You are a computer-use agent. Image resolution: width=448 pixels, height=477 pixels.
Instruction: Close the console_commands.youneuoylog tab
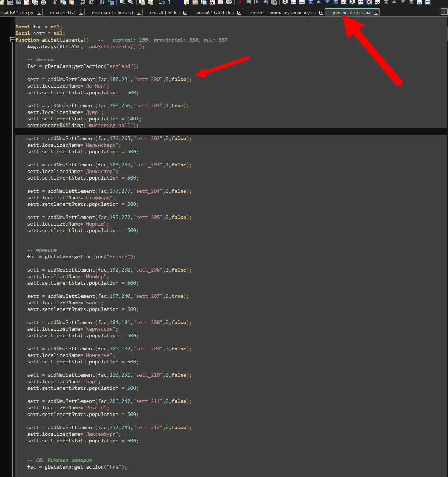point(321,13)
